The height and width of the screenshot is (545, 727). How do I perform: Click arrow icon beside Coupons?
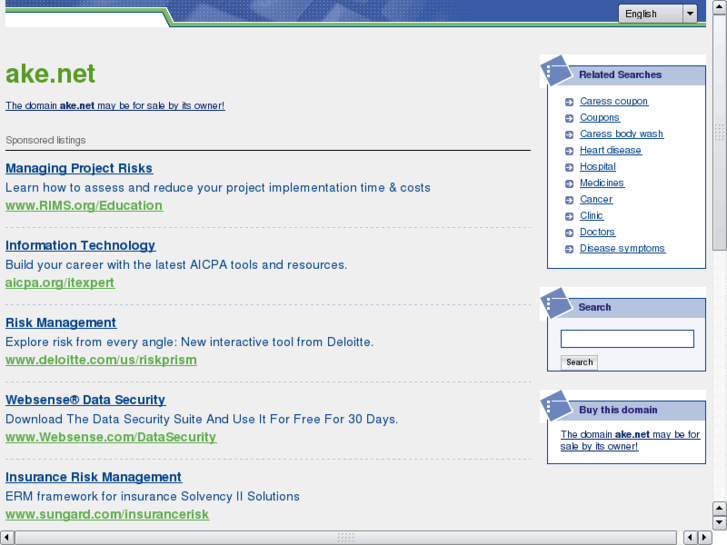coord(569,118)
